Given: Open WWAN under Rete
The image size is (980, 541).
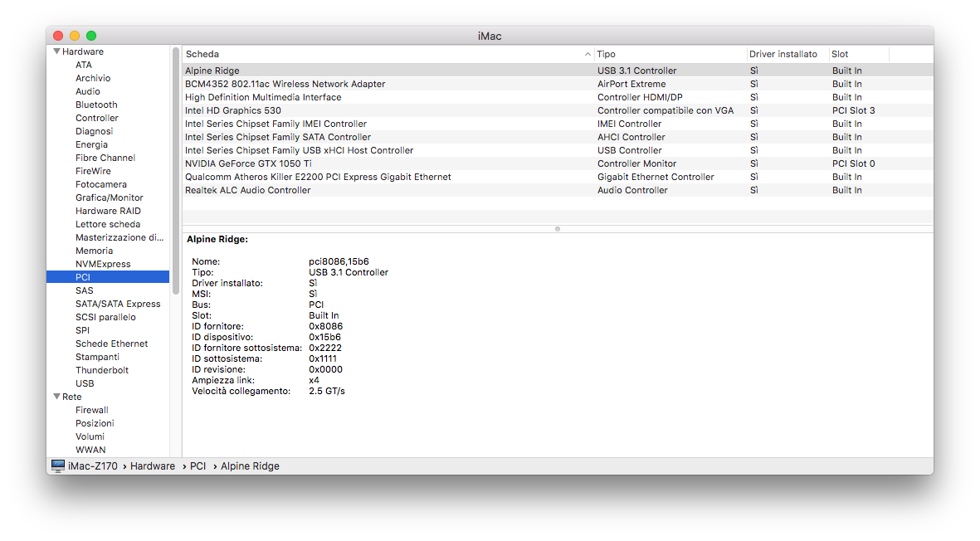Looking at the screenshot, I should coord(90,450).
